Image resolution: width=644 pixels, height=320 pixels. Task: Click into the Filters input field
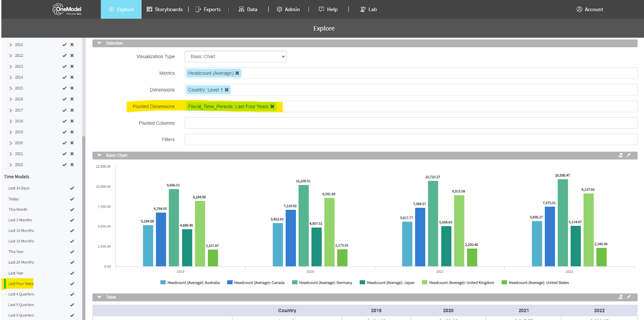click(411, 139)
